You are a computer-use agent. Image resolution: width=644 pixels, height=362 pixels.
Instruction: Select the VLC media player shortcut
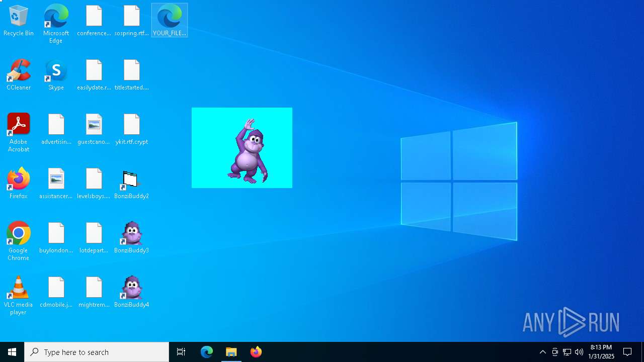[x=19, y=295]
